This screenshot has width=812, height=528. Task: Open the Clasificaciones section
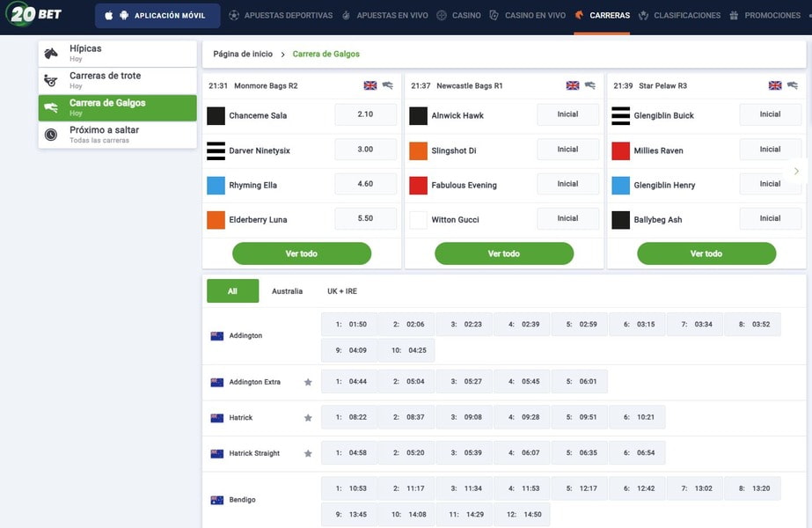point(679,16)
